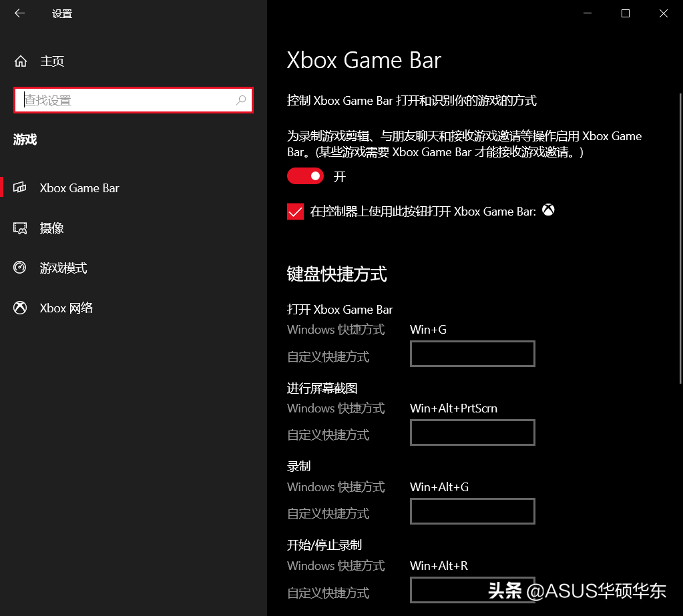The width and height of the screenshot is (683, 616).
Task: Focus the 查找设置 search box
Action: 134,101
